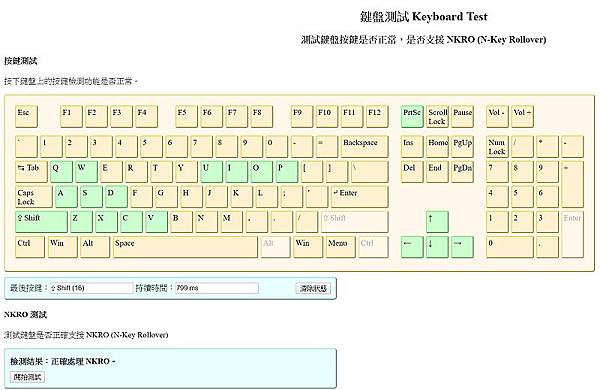The image size is (600, 390).
Task: Click the Scroll Lock key
Action: point(437,116)
